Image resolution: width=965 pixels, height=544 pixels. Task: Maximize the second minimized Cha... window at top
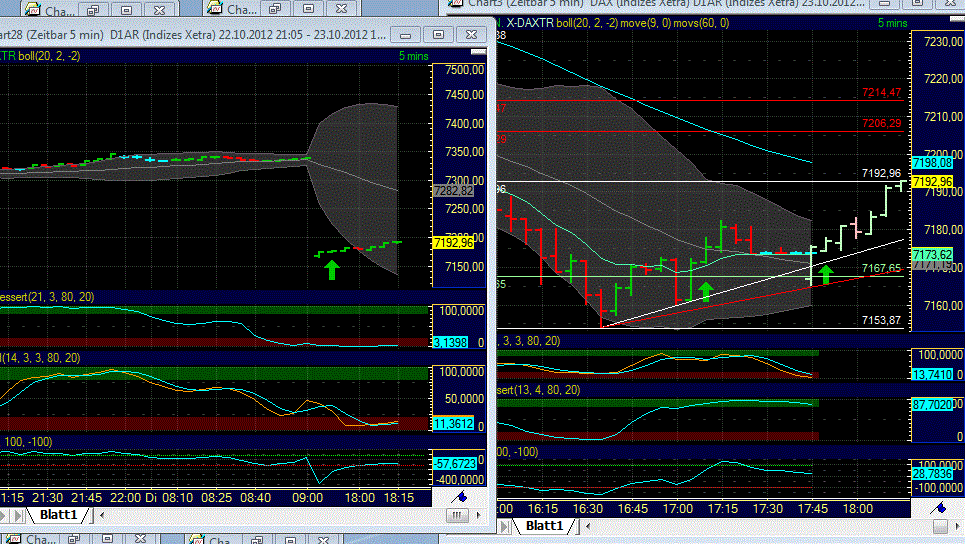[308, 9]
